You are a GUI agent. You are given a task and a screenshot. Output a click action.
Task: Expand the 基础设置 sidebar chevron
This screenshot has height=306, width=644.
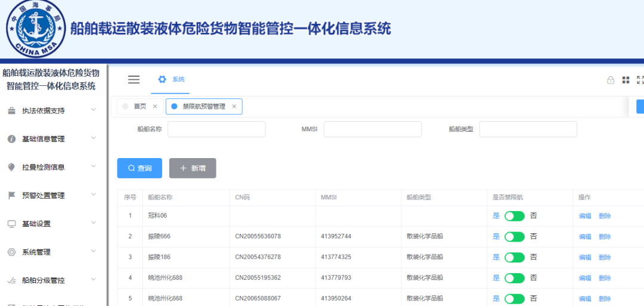(x=93, y=223)
